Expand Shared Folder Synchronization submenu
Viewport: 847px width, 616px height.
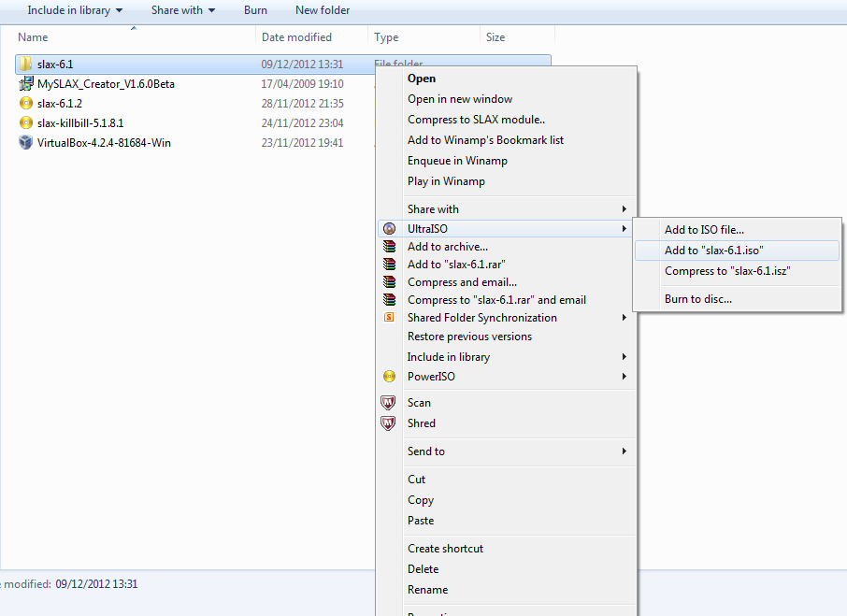click(x=624, y=318)
